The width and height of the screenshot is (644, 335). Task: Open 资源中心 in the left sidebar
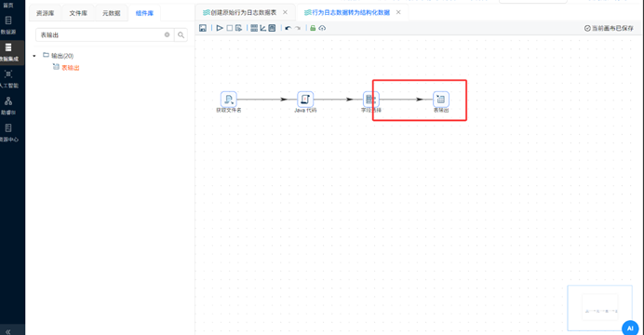(x=8, y=132)
